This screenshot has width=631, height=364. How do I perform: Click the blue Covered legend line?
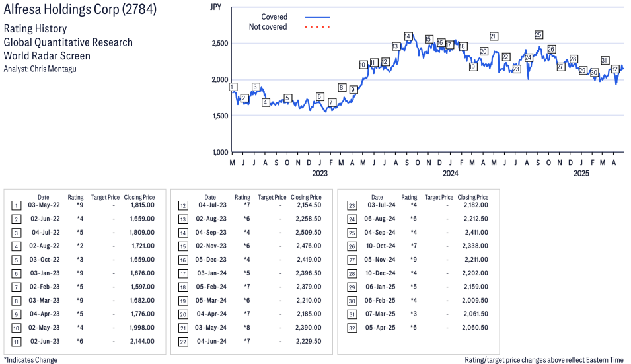click(x=318, y=17)
